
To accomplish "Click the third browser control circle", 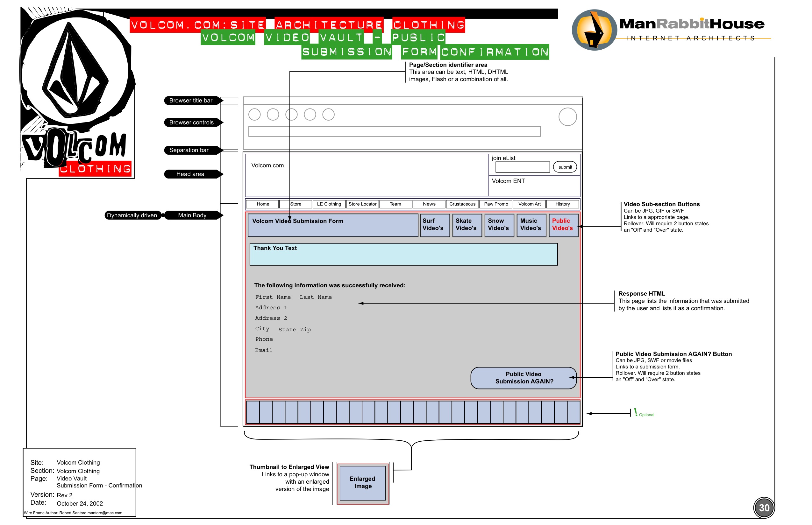I will click(291, 115).
